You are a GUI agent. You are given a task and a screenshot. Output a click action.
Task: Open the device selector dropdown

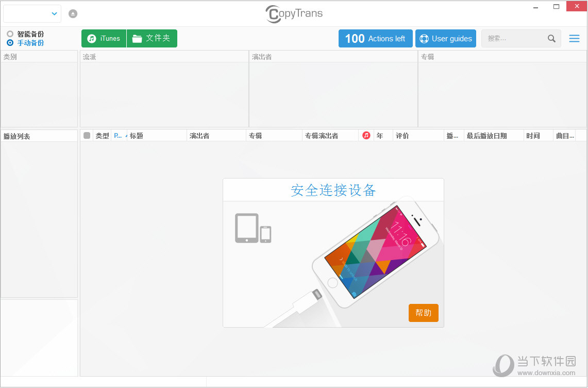point(32,14)
